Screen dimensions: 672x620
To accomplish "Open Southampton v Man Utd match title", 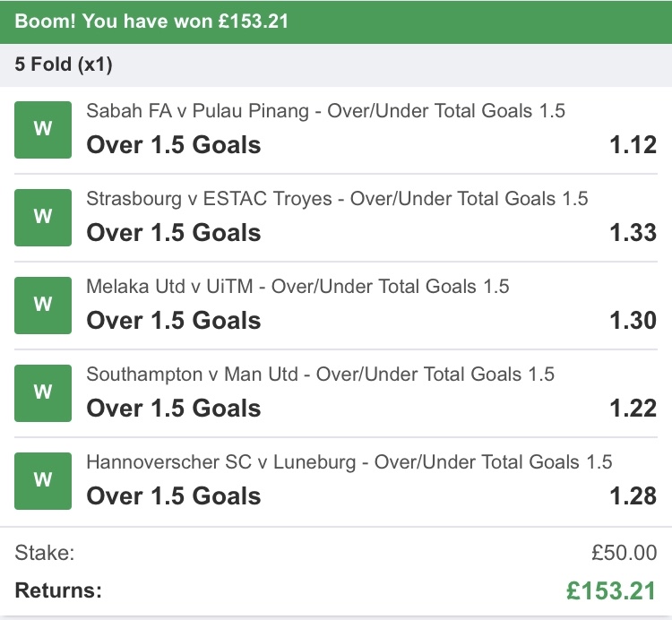I will 320,375.
